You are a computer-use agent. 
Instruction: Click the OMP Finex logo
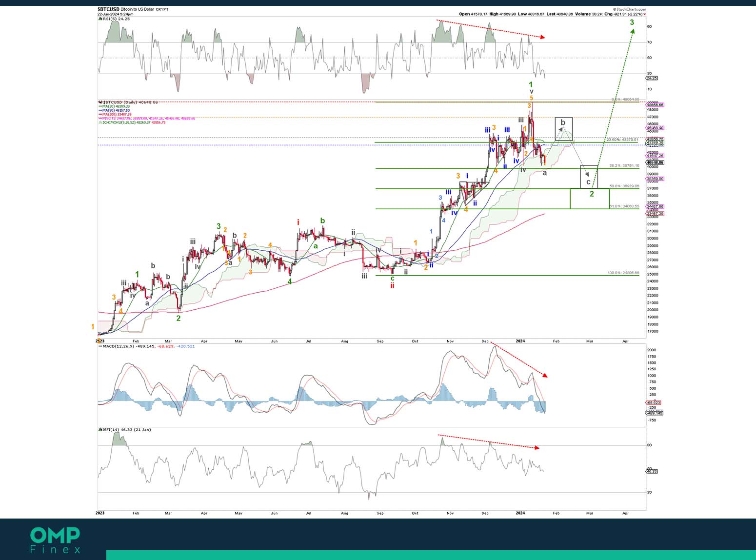55,540
